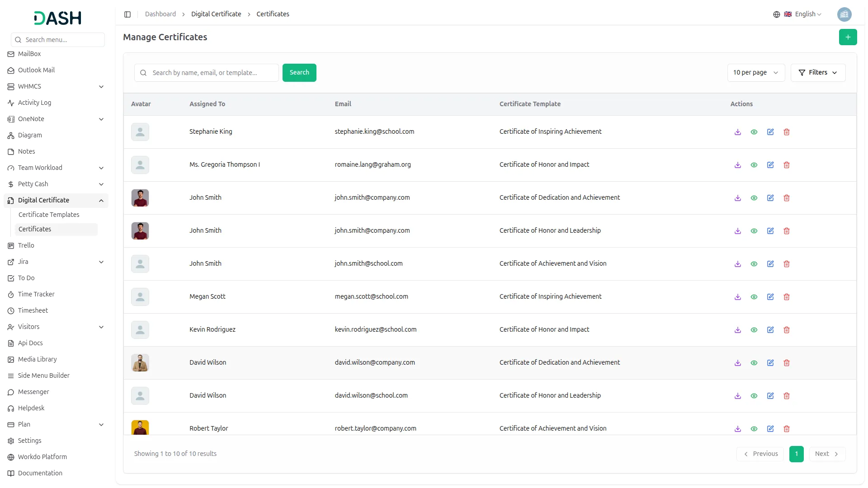Click the green Search button

click(299, 73)
